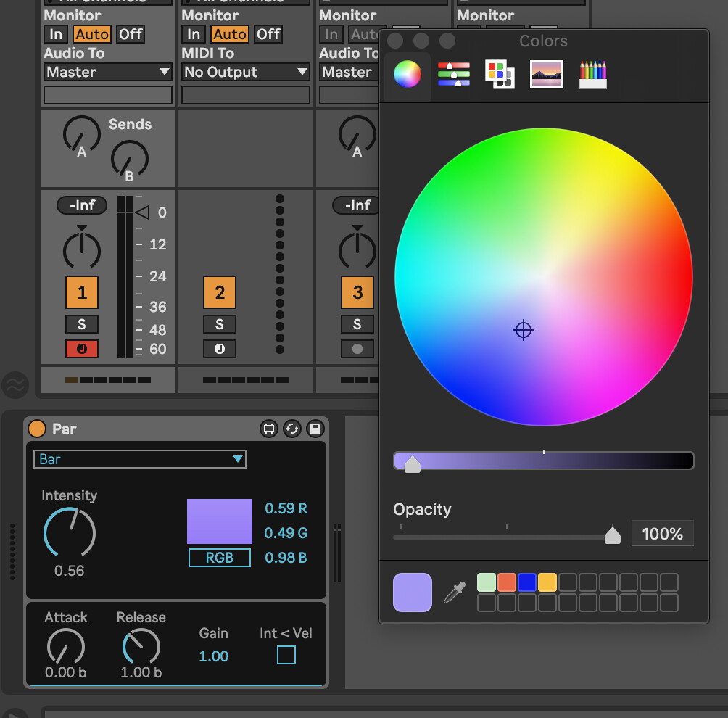The width and height of the screenshot is (728, 718).
Task: Switch to the Color Sliders tab
Action: [x=453, y=74]
